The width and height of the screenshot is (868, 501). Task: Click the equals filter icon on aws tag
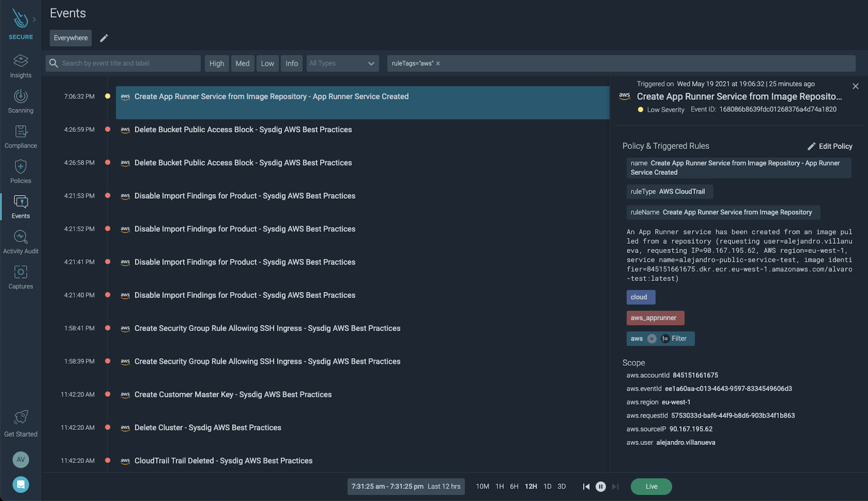(652, 339)
